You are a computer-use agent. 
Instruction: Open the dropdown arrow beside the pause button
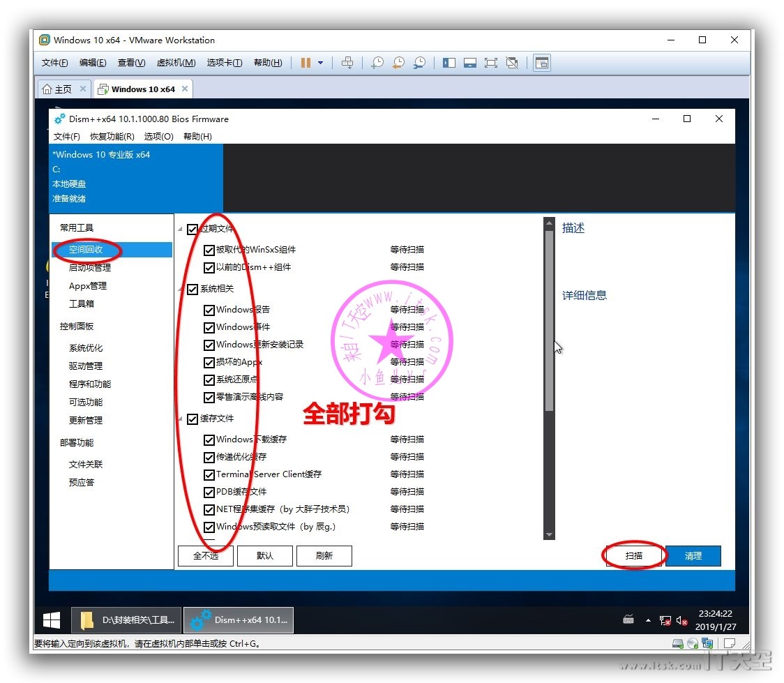320,63
